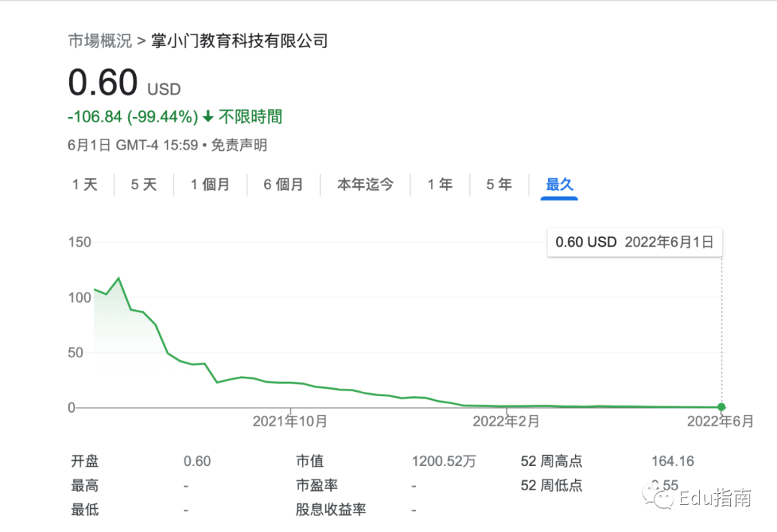Viewport: 777px width, 532px height.
Task: Click the 市值 value 1200.52万
Action: (x=443, y=461)
